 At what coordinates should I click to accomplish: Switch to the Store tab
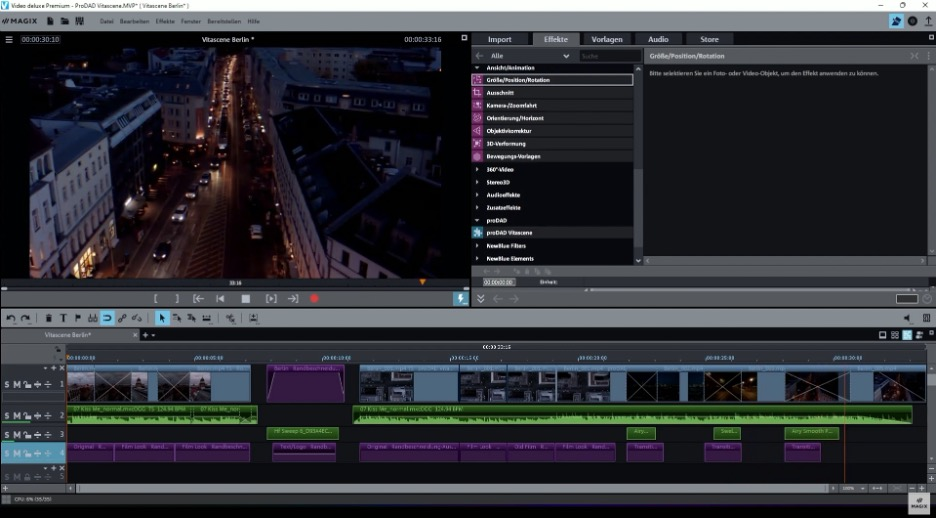[709, 39]
